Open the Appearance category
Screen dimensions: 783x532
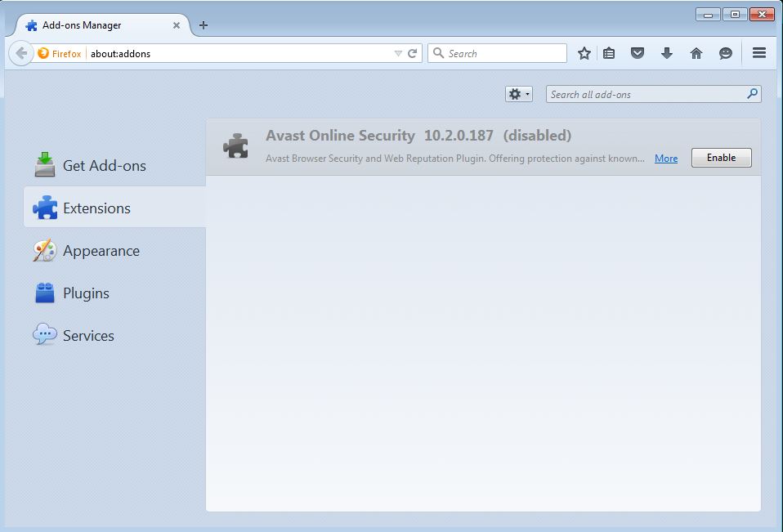[x=114, y=251]
